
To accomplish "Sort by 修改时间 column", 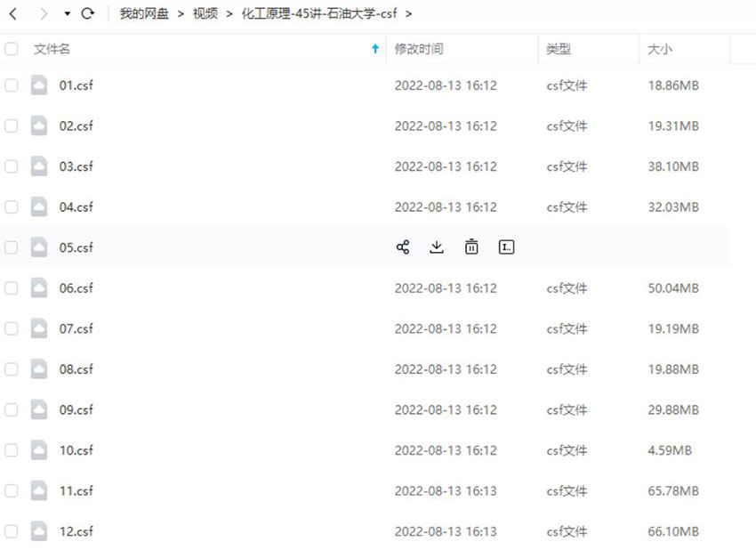I will [419, 49].
